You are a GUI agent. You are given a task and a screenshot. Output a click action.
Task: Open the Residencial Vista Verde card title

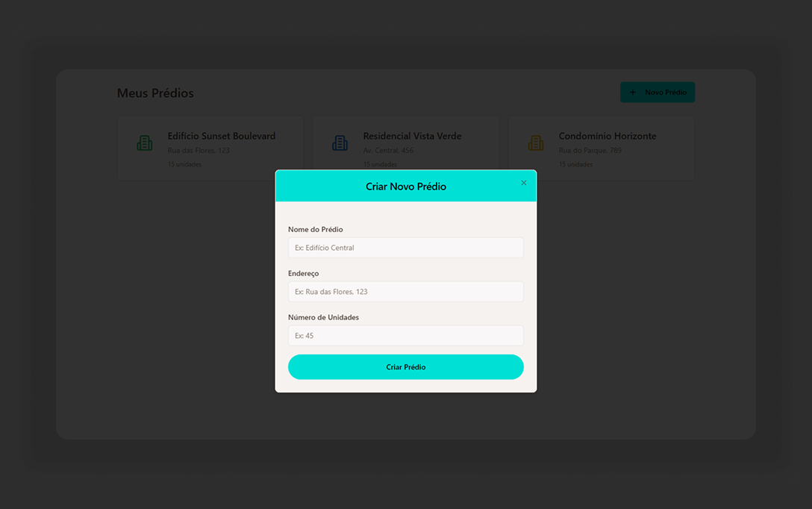click(x=412, y=136)
